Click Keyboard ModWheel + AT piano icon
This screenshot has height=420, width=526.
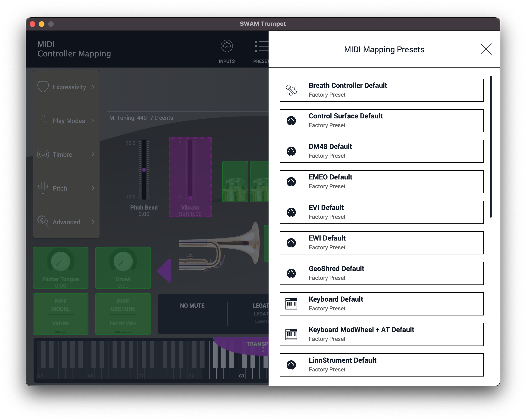[291, 334]
